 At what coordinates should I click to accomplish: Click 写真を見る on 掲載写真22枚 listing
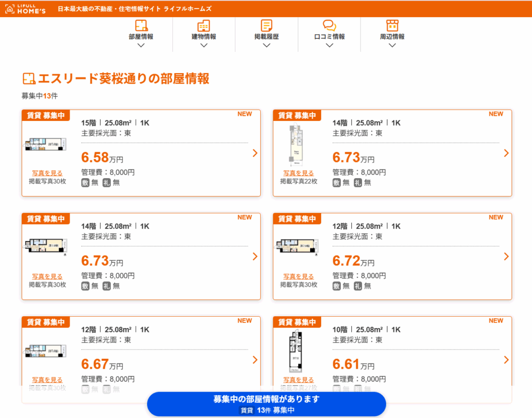(x=299, y=173)
